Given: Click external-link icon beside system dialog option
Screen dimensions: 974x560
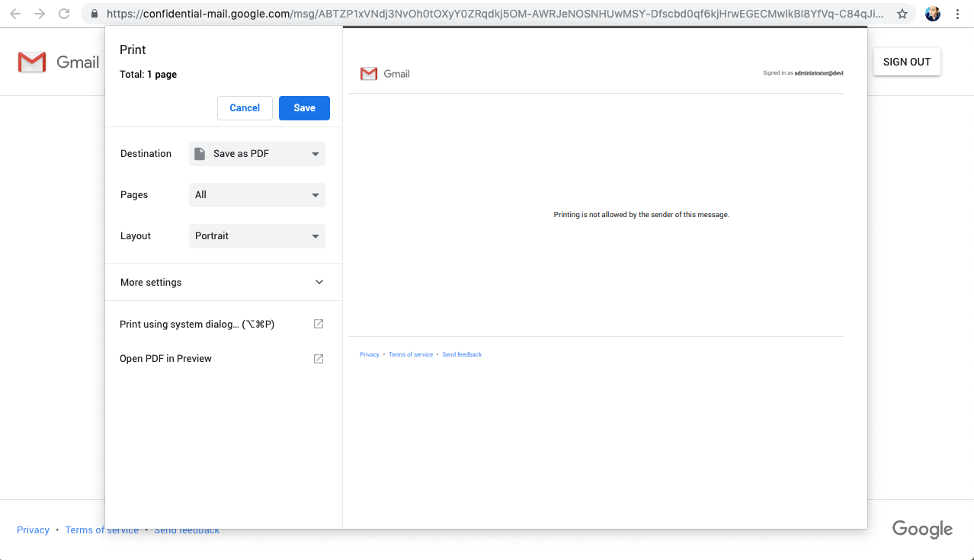Looking at the screenshot, I should (x=319, y=324).
